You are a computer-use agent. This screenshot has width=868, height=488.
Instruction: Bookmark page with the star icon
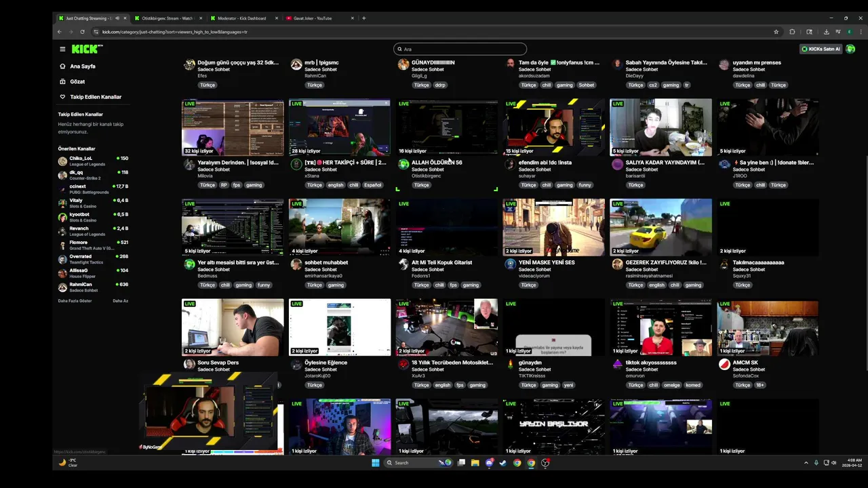pos(776,32)
